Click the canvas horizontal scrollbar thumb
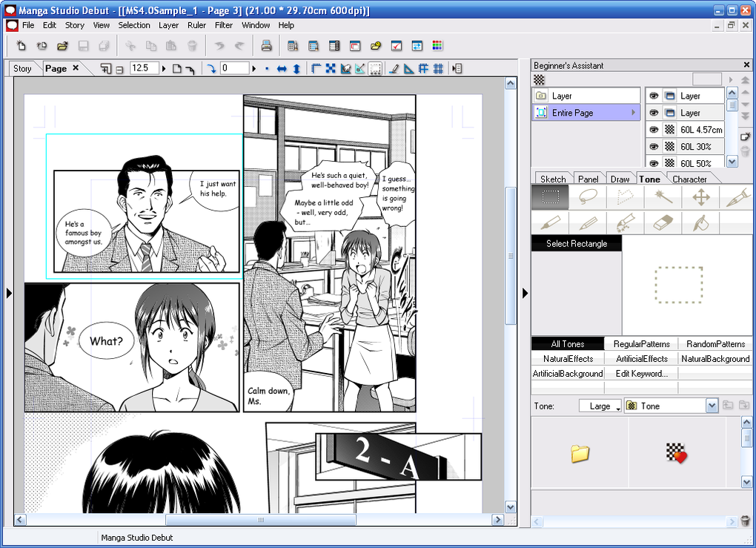Viewport: 756px width, 548px height. tap(261, 520)
